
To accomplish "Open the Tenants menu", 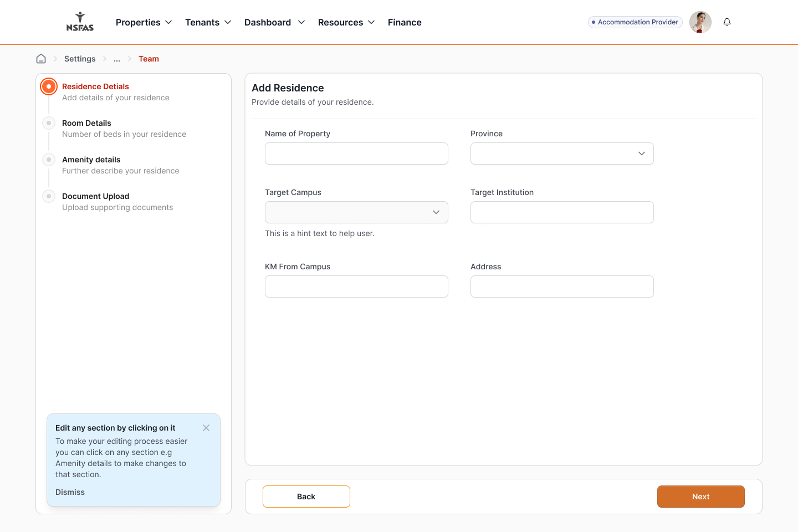I will tap(208, 22).
